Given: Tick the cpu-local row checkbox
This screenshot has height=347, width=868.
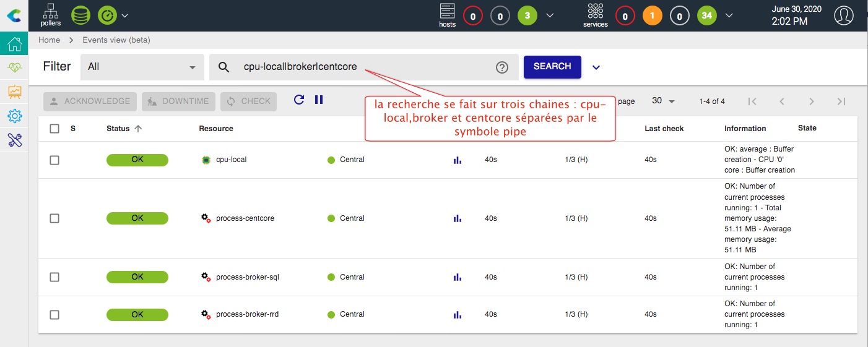Looking at the screenshot, I should pyautogui.click(x=54, y=160).
